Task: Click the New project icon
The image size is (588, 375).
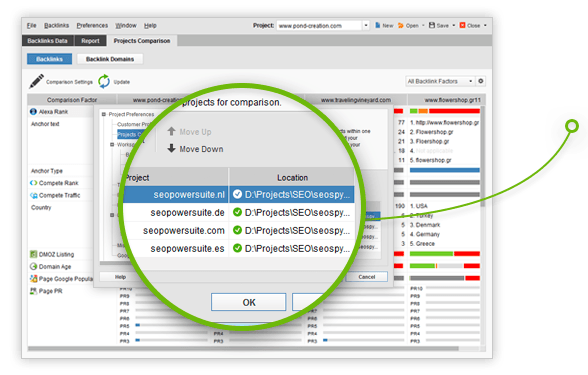Action: [x=378, y=25]
